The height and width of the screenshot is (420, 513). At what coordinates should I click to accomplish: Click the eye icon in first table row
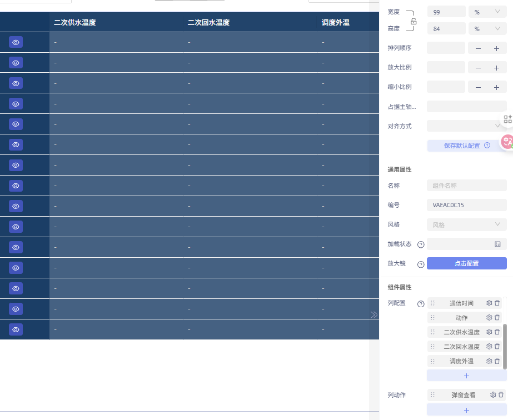(x=16, y=42)
